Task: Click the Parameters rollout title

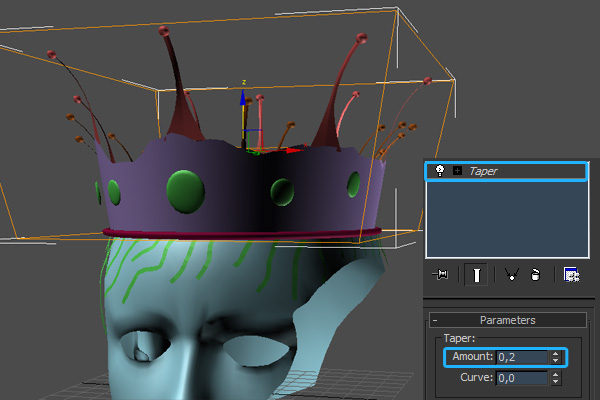Action: click(x=507, y=321)
